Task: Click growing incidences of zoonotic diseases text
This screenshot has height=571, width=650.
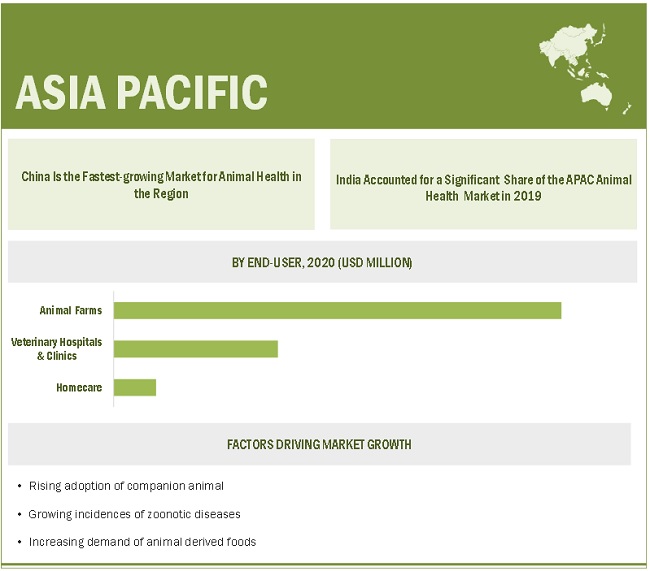Action: click(134, 514)
